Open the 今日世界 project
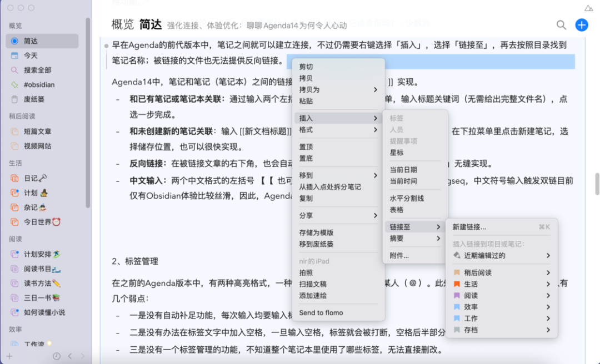The image size is (600, 364). [x=42, y=222]
